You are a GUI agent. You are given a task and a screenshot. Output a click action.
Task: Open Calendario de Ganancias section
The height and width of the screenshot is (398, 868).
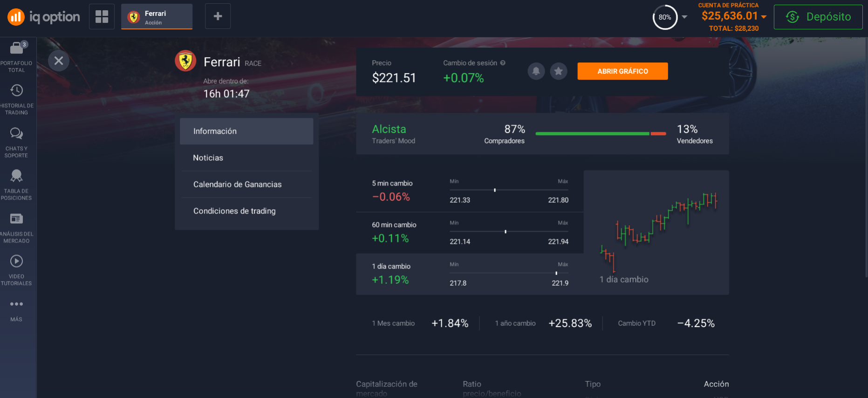tap(246, 185)
